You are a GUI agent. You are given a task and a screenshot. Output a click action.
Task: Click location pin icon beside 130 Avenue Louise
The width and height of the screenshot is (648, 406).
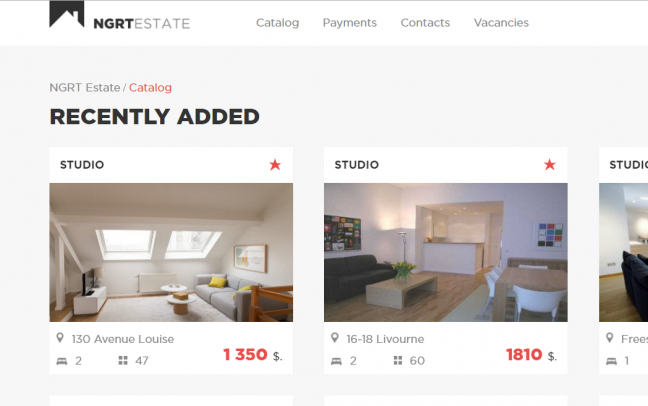[x=60, y=339]
